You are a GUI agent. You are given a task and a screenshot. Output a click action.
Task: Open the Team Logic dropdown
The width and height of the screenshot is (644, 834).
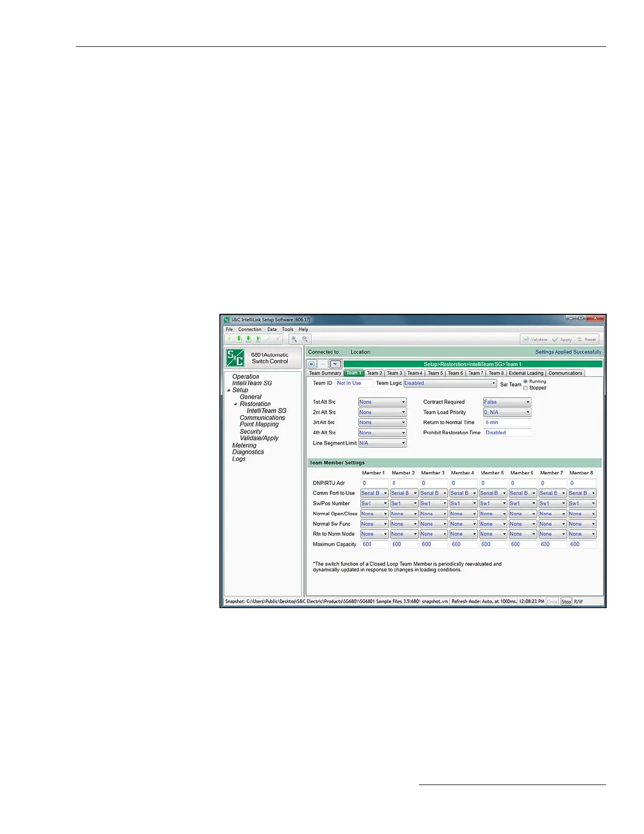tap(450, 383)
